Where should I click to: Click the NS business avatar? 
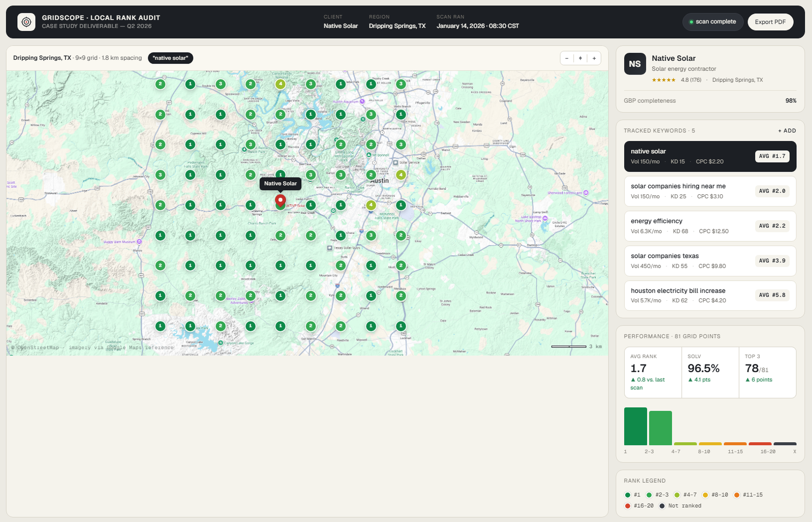click(635, 64)
